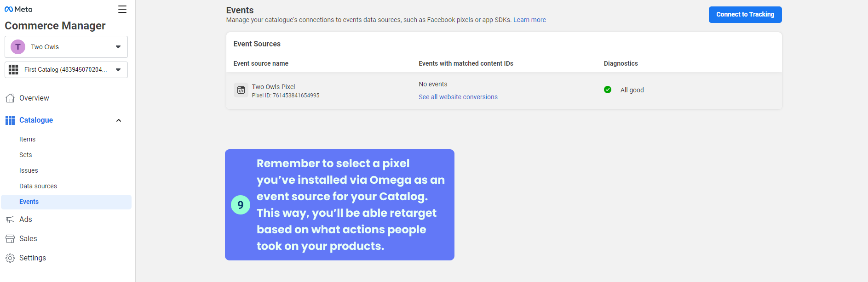Viewport: 868px width, 282px height.
Task: Click the Two Owls avatar icon
Action: (18, 47)
